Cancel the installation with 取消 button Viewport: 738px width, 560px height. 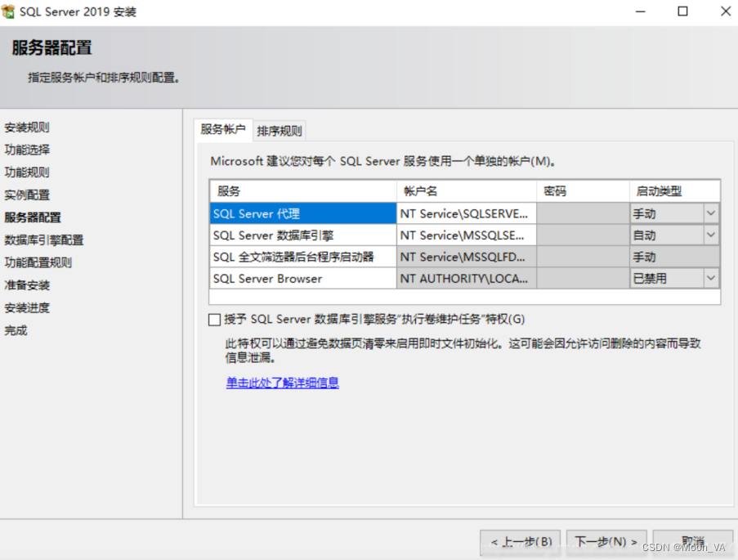693,542
